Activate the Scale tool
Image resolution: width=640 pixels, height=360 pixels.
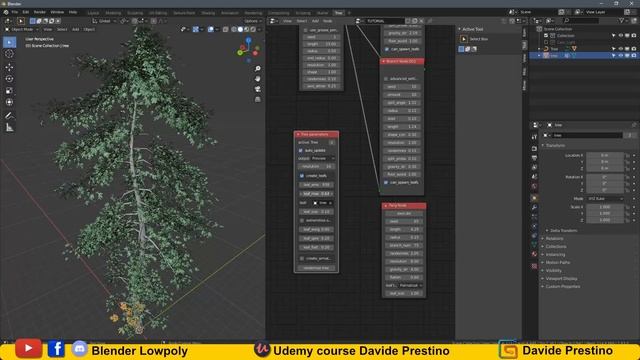point(9,90)
